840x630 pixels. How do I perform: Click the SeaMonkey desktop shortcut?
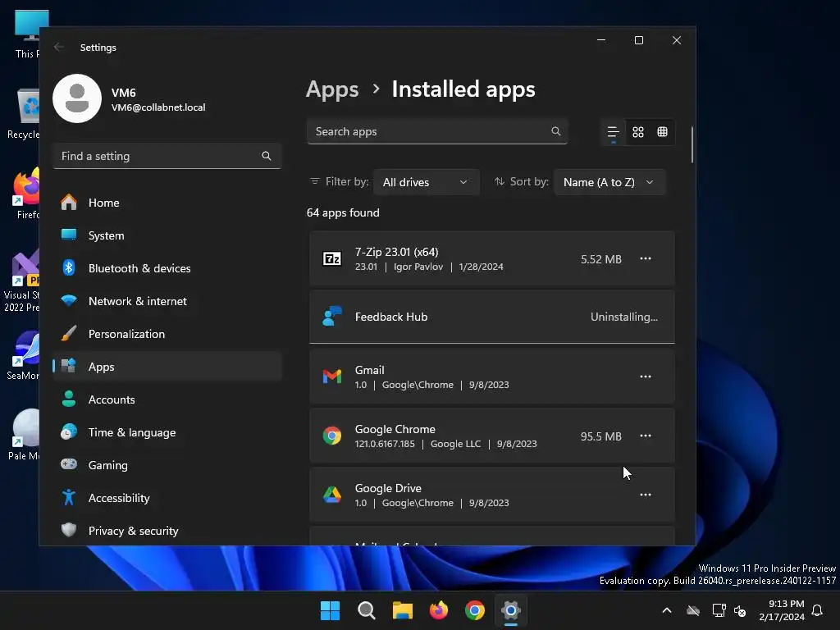click(22, 356)
